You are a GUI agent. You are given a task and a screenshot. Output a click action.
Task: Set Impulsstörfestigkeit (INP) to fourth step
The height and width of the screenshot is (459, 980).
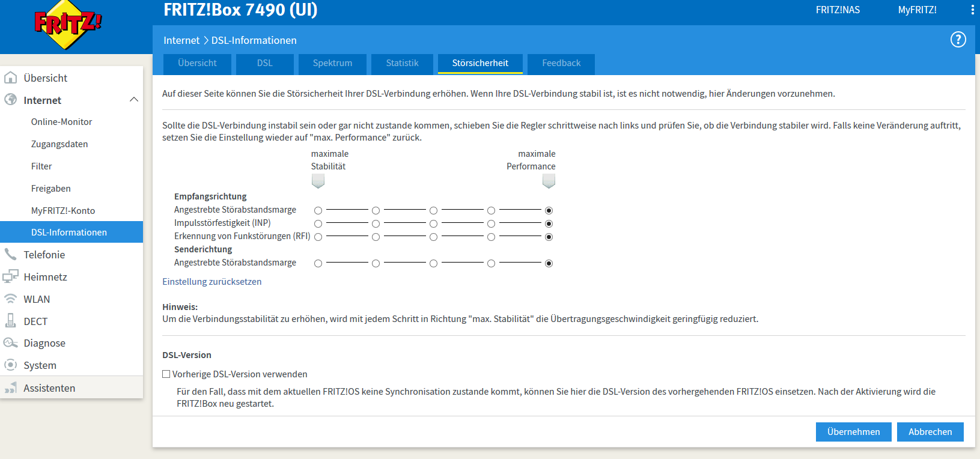point(491,223)
